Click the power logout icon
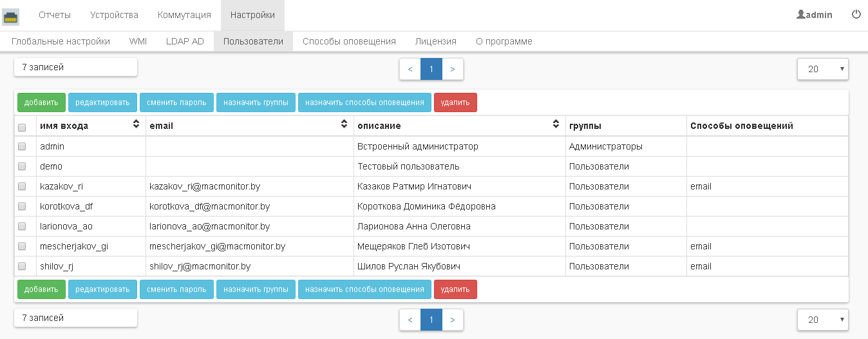This screenshot has width=868, height=339. click(x=856, y=14)
